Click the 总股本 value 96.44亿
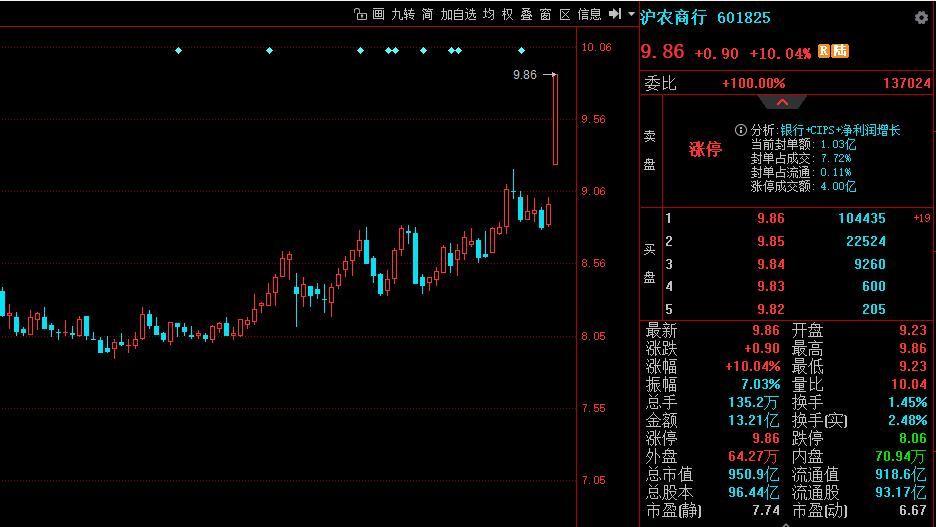The width and height of the screenshot is (936, 527). 754,492
